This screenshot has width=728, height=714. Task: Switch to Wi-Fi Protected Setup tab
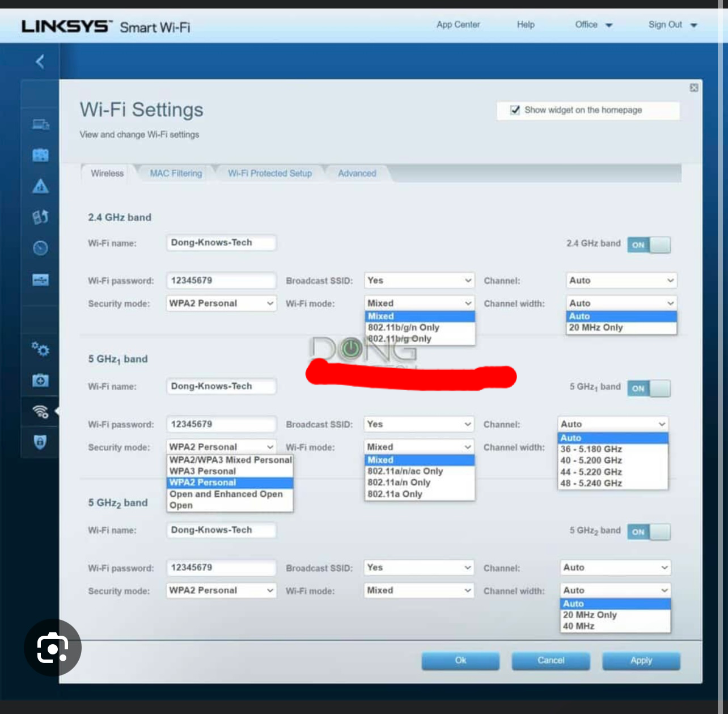270,174
